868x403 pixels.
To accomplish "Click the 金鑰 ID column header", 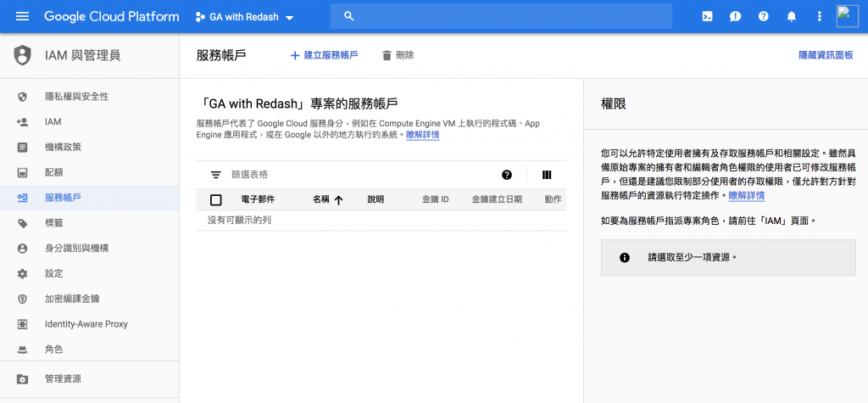I will (x=436, y=199).
